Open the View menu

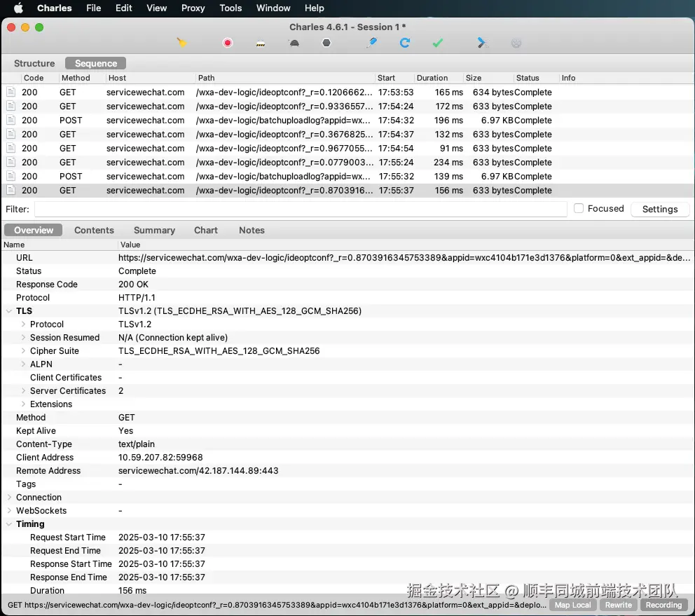pyautogui.click(x=156, y=8)
